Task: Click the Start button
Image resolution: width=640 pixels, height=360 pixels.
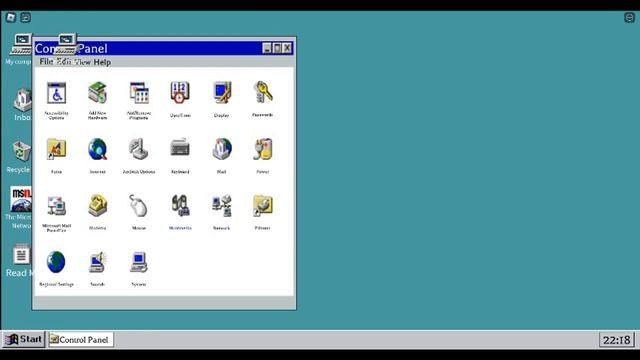Action: click(24, 339)
